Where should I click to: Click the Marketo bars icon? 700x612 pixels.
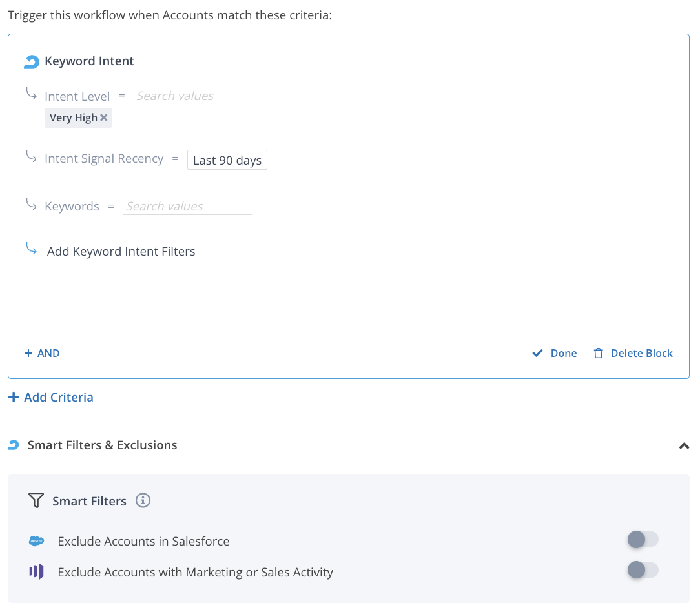37,572
